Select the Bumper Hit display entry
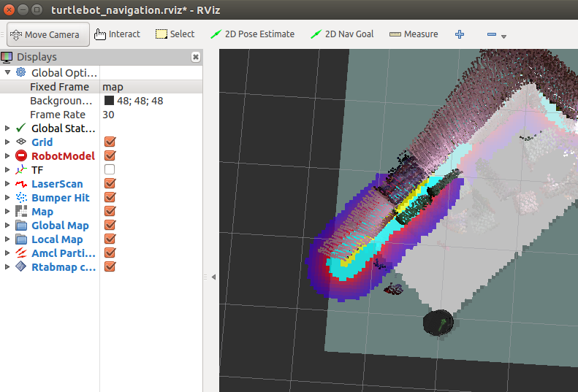578x392 pixels. click(61, 198)
